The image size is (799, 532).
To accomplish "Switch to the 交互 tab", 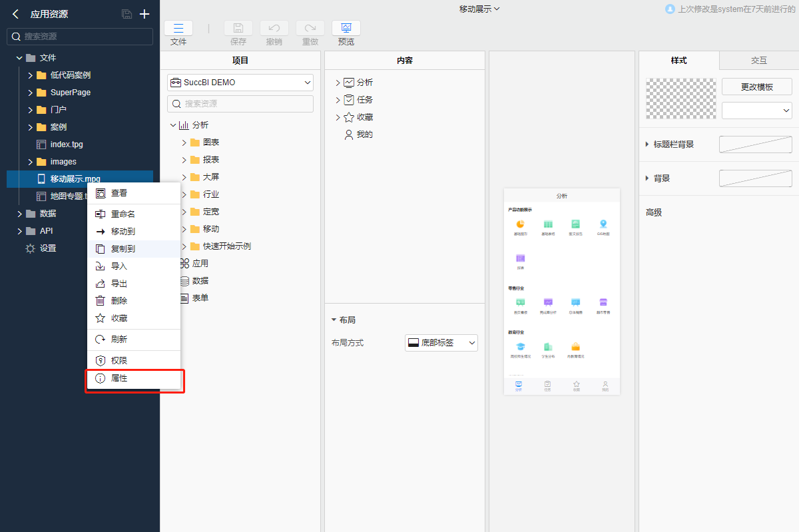I will click(759, 61).
